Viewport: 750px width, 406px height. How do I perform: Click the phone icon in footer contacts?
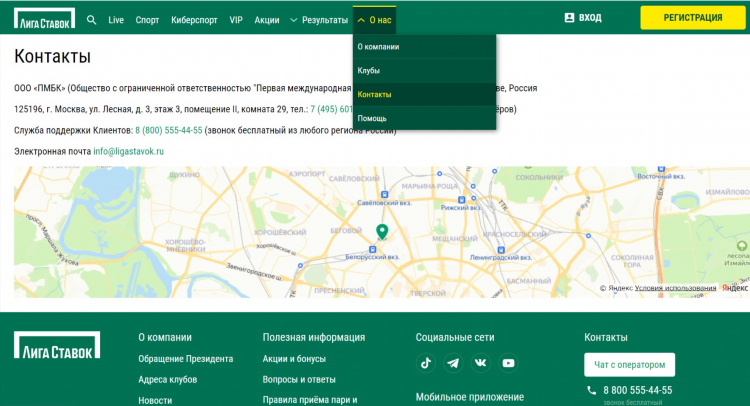click(x=592, y=390)
